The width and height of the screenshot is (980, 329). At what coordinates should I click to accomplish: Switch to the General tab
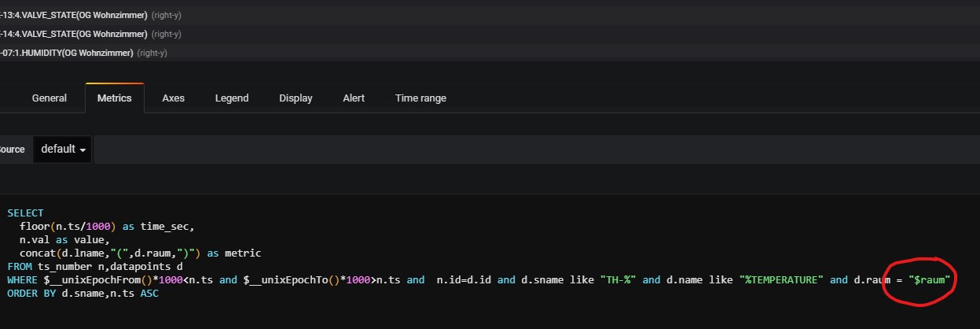coord(49,98)
